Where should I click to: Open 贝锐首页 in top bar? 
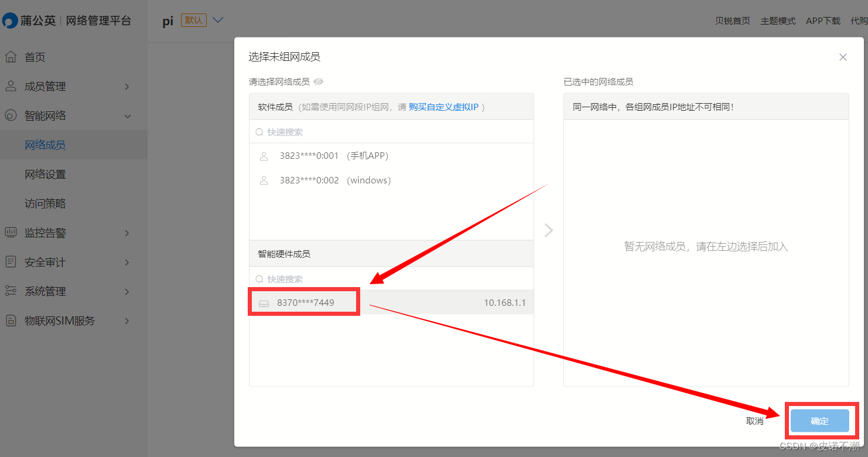[732, 21]
